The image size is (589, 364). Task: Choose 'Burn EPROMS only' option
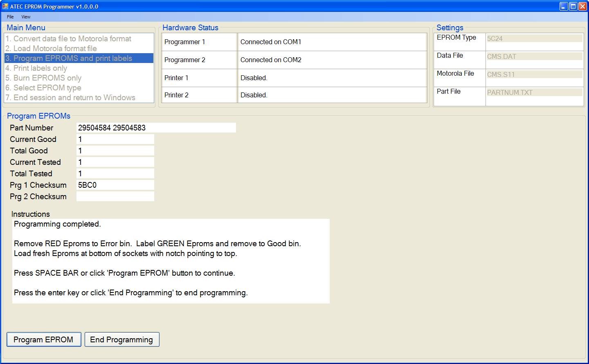(79, 78)
